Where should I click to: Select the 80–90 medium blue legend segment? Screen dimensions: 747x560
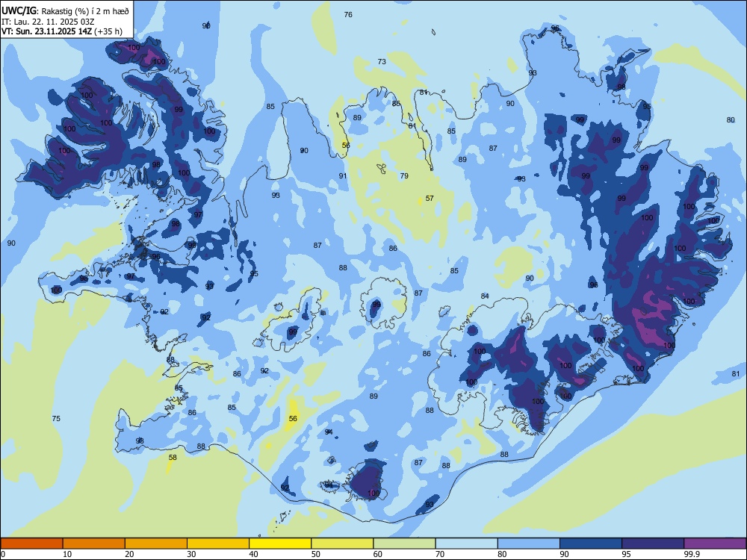pyautogui.click(x=529, y=544)
